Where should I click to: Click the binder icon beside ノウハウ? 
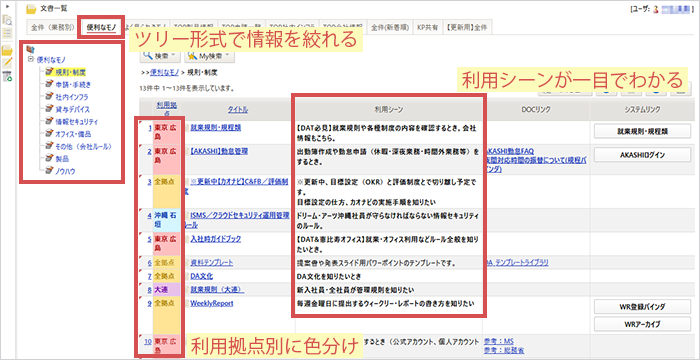coord(49,171)
